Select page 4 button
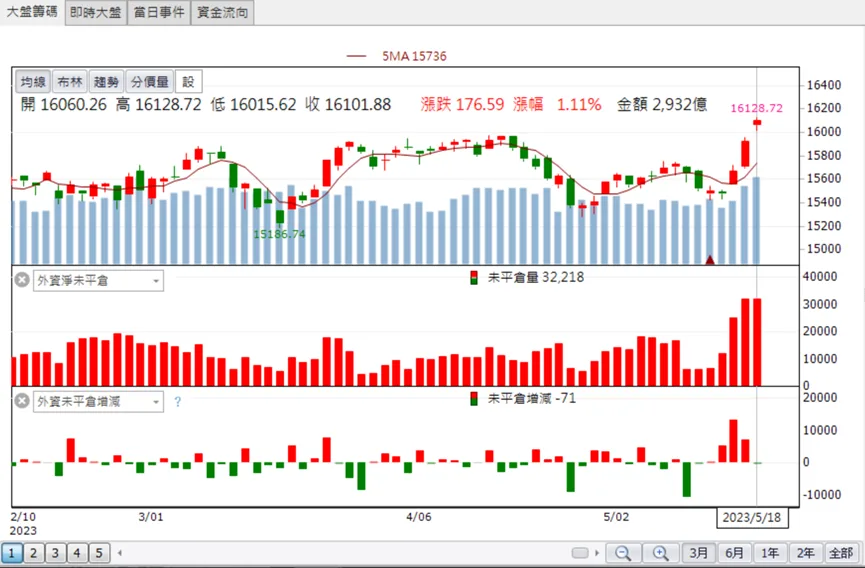 coord(77,553)
